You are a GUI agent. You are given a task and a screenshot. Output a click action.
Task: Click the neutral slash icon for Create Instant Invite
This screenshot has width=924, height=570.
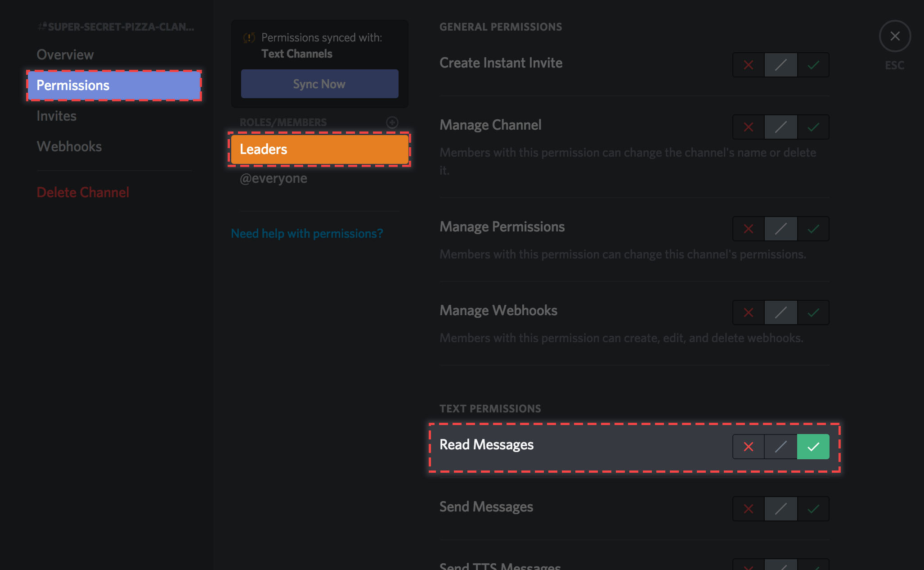point(781,64)
